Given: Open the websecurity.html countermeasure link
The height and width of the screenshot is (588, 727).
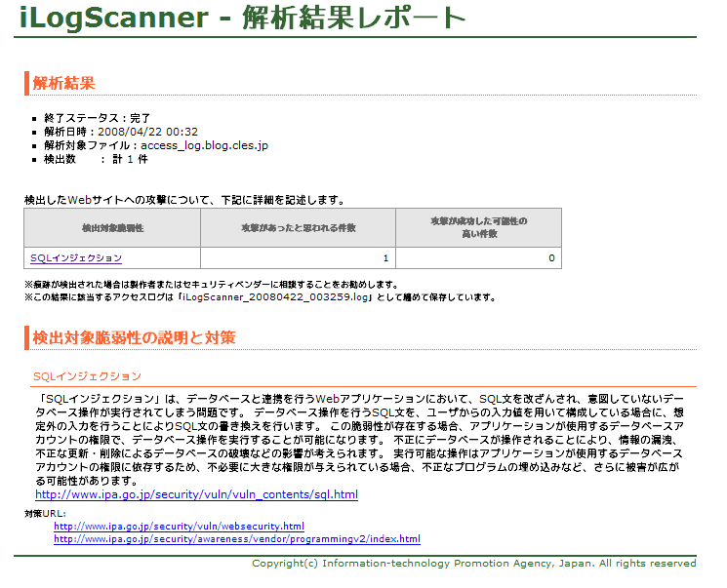Looking at the screenshot, I should (179, 526).
